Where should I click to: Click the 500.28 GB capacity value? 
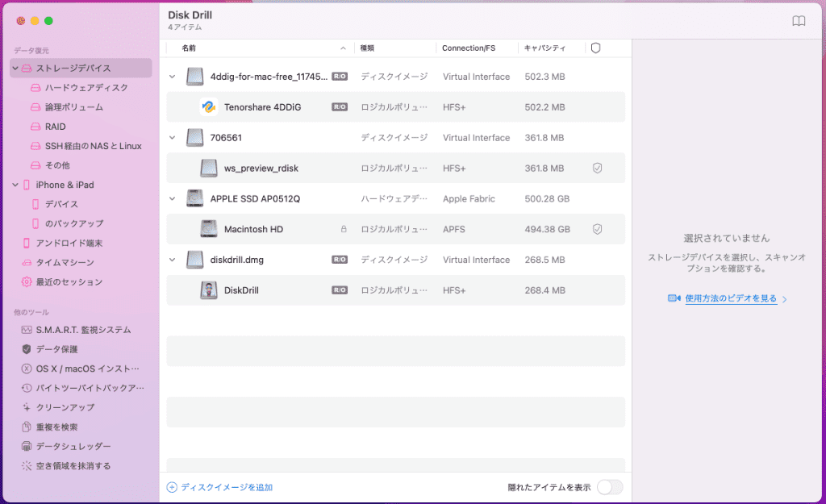point(547,198)
